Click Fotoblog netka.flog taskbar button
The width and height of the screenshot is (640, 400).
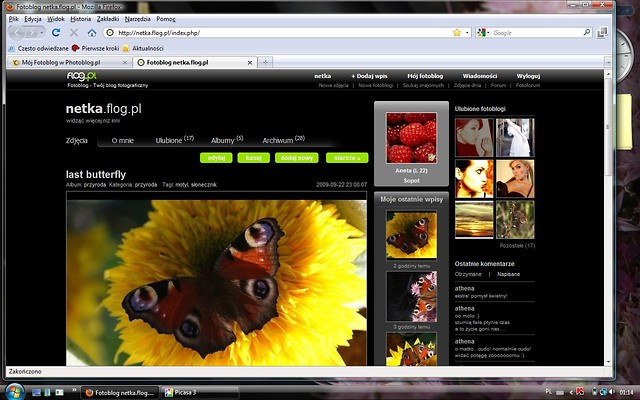(120, 393)
